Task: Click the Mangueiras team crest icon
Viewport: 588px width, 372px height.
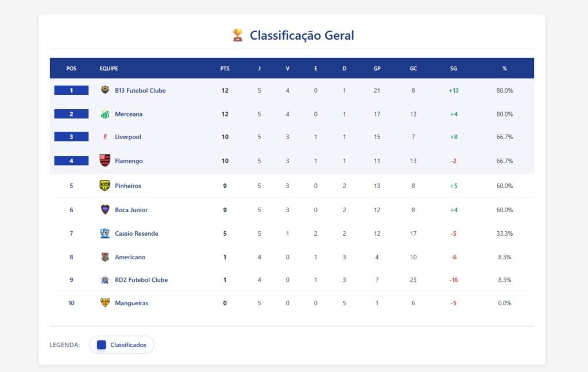Action: coord(105,303)
